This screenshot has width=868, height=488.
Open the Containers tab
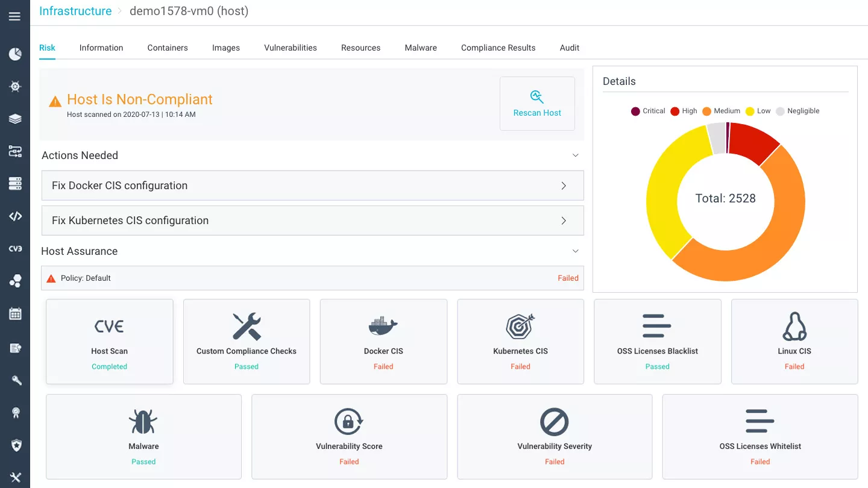[x=168, y=48]
